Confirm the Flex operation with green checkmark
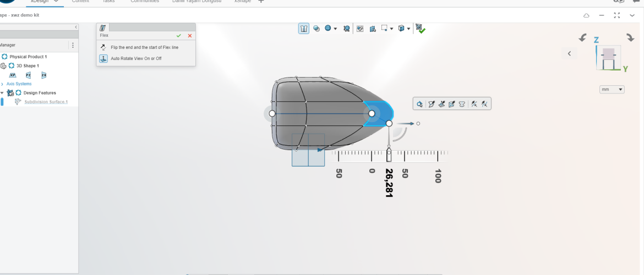 click(178, 36)
